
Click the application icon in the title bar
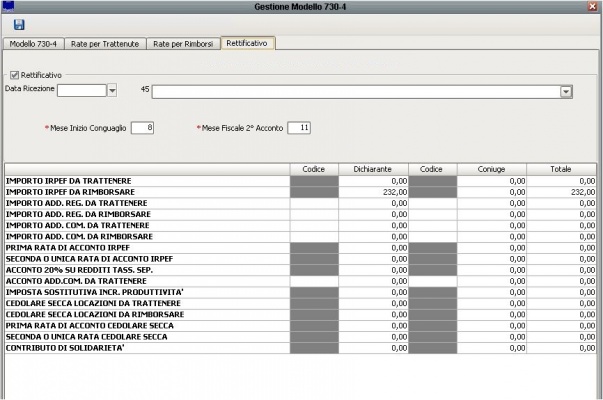(x=8, y=6)
